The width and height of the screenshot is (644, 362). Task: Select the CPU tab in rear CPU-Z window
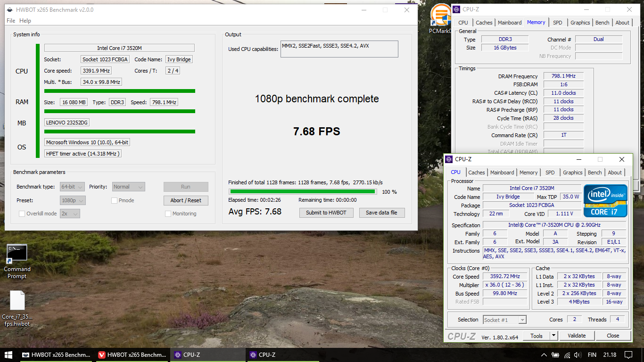[463, 23]
